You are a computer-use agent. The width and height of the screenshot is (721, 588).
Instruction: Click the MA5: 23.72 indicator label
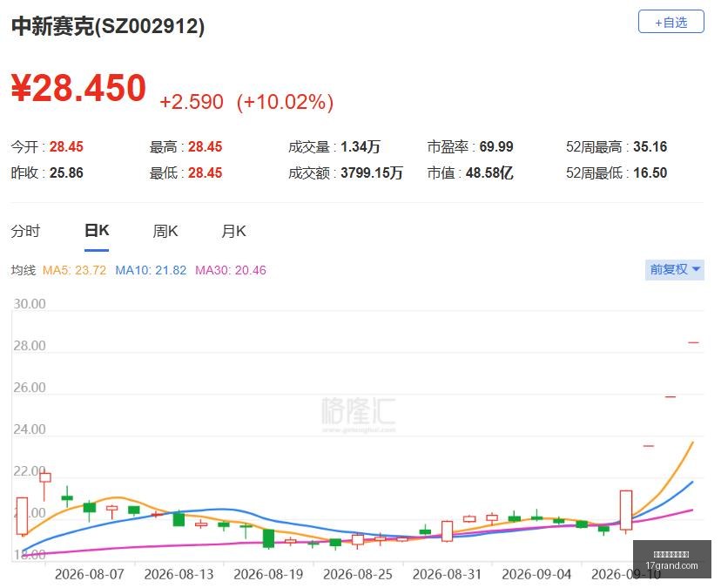(75, 270)
